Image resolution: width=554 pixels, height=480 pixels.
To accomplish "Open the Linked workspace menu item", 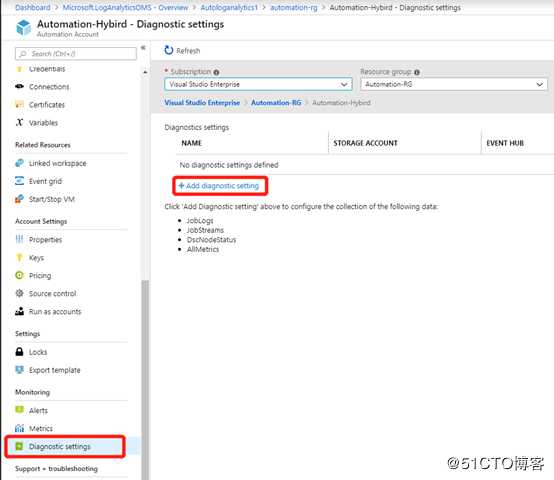I will point(58,163).
